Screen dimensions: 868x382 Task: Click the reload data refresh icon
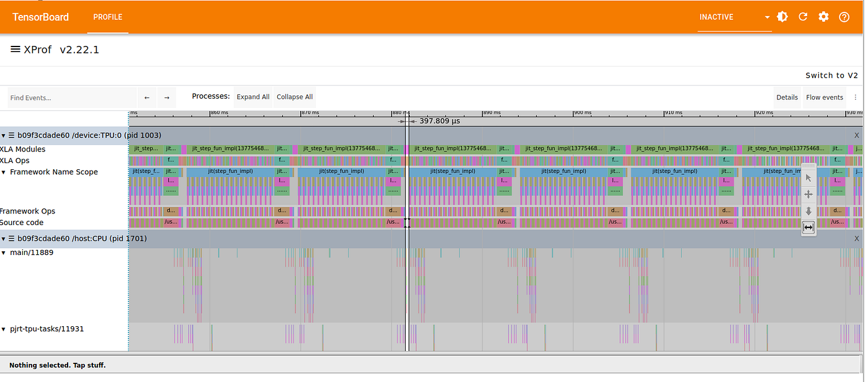pyautogui.click(x=803, y=17)
